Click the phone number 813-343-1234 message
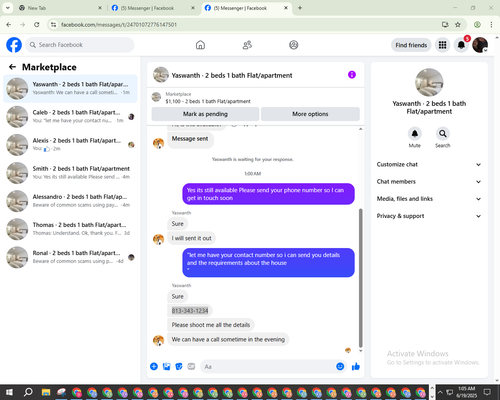 click(190, 311)
